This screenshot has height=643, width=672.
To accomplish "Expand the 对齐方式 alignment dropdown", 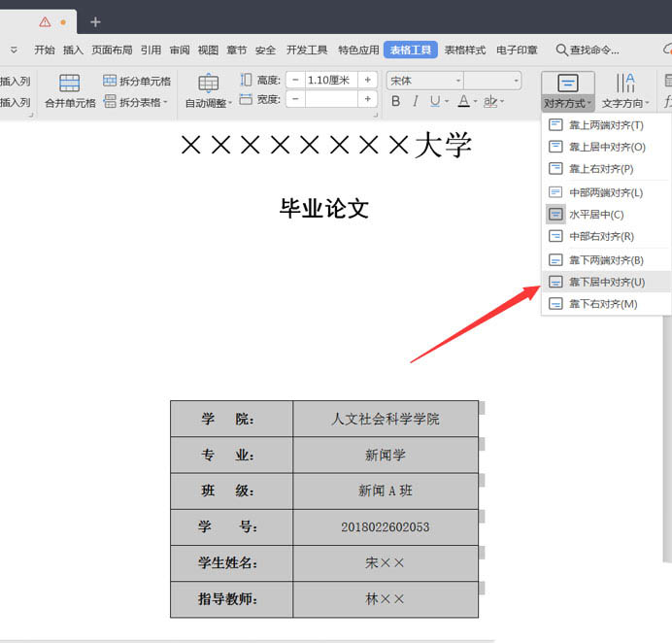I will click(568, 102).
